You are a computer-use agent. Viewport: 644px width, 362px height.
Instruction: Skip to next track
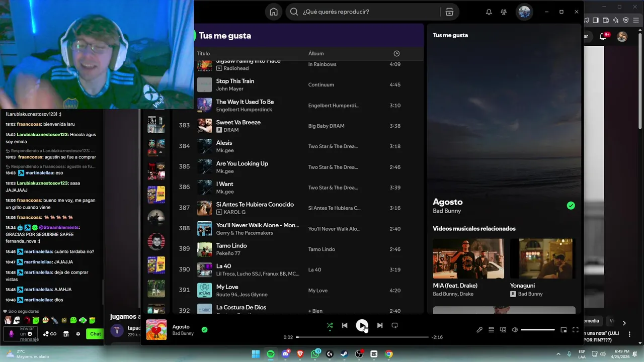point(380,325)
